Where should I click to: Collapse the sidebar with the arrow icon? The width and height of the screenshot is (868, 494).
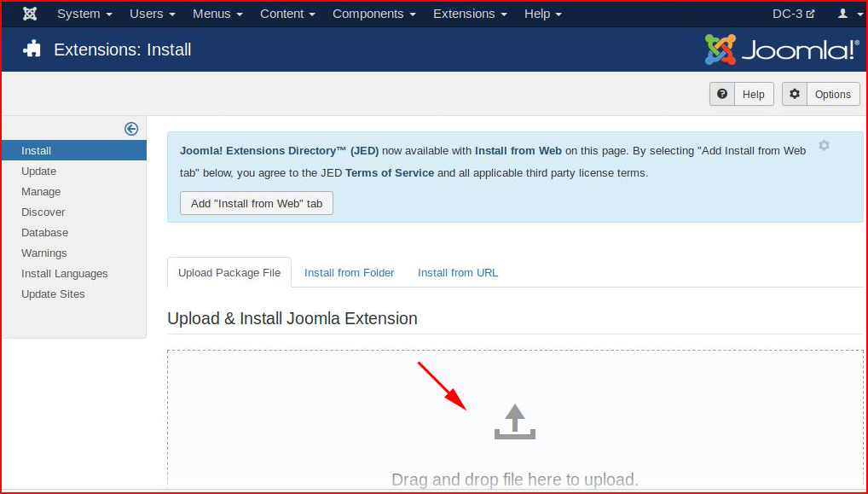point(131,129)
